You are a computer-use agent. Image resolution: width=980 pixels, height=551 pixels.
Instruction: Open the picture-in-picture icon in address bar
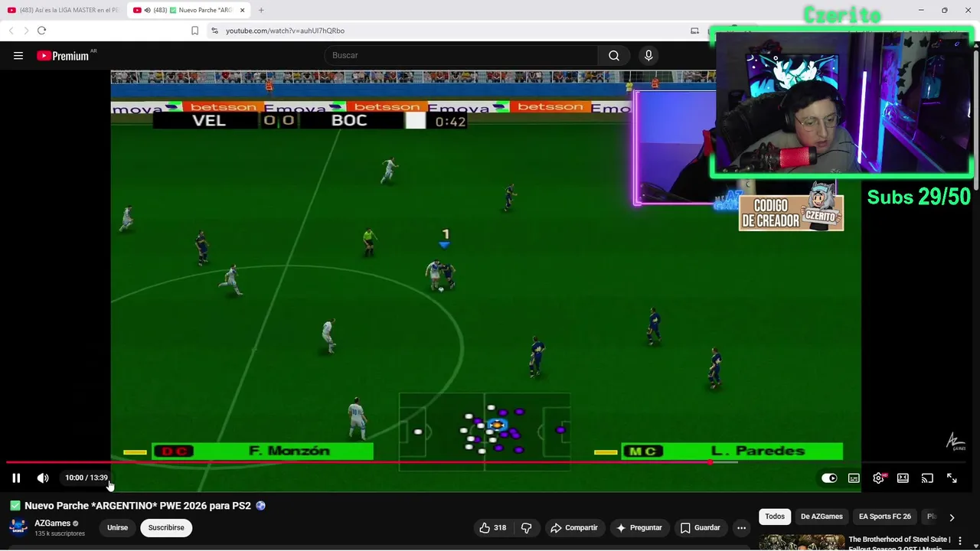click(694, 31)
